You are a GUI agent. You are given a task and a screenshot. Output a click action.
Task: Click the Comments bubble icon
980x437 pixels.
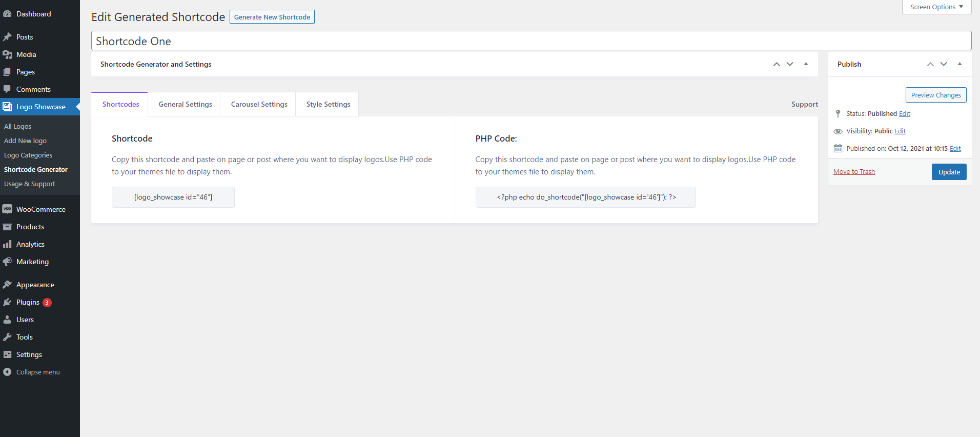(7, 89)
